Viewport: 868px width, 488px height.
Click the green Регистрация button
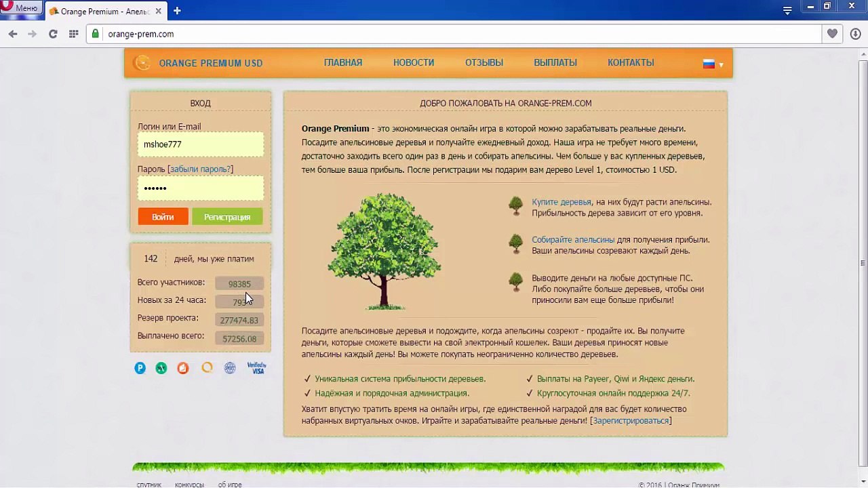pyautogui.click(x=227, y=217)
